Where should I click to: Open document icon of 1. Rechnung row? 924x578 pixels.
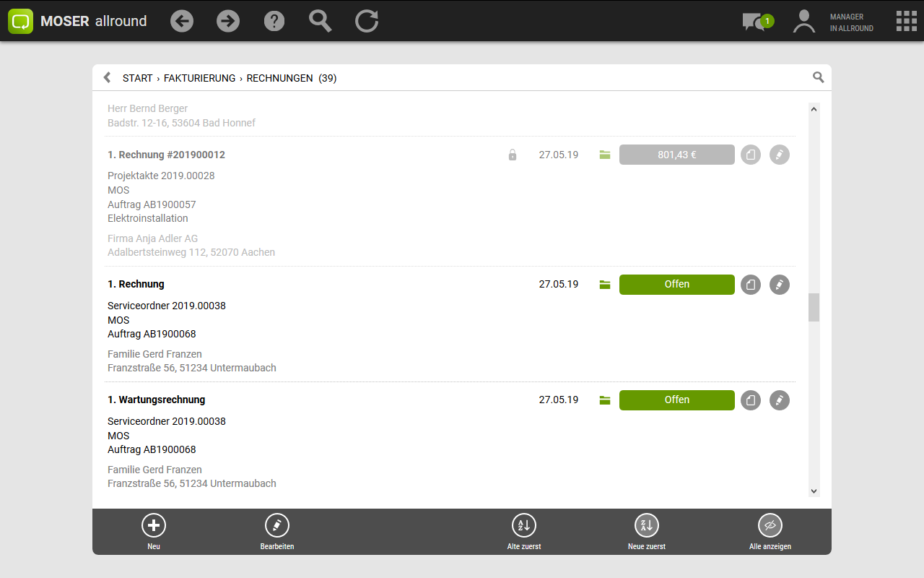tap(751, 285)
